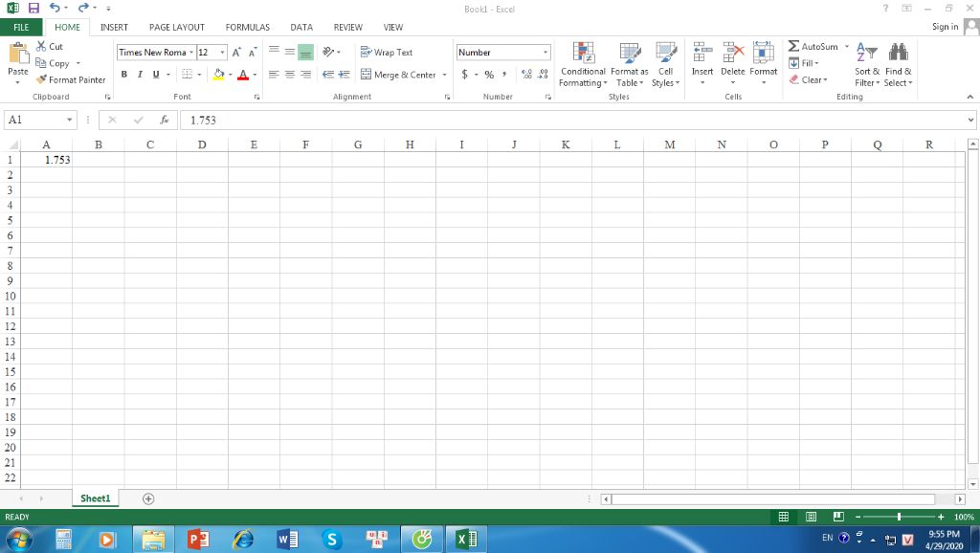Apply percent style format

489,75
